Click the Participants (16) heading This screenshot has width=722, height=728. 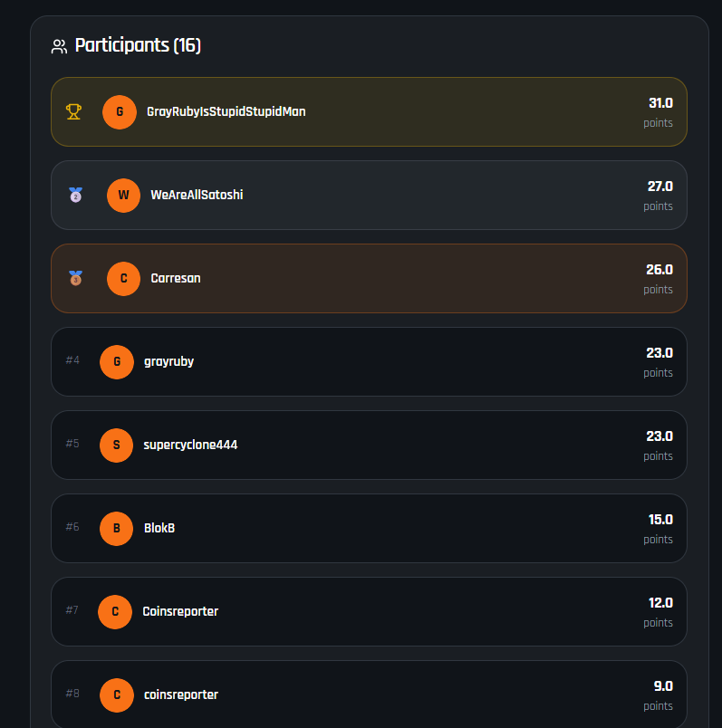point(138,45)
